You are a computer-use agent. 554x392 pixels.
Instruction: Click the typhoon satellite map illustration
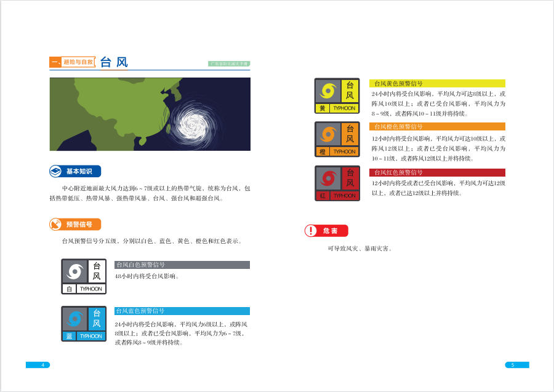click(x=150, y=114)
